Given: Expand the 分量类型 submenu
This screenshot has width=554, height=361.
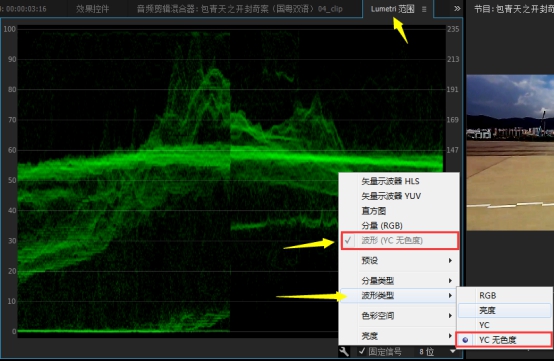Looking at the screenshot, I should click(x=399, y=281).
